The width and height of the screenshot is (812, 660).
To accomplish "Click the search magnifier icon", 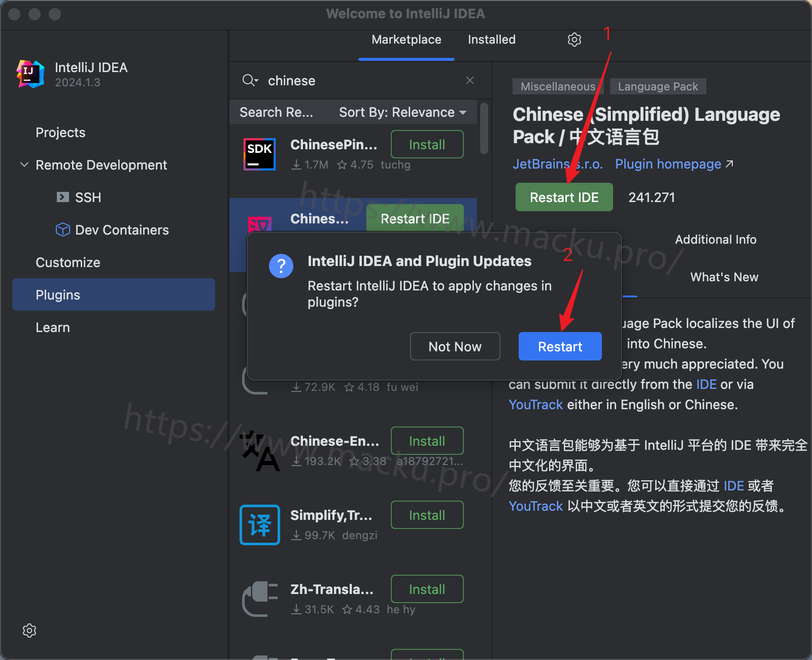I will coord(250,80).
